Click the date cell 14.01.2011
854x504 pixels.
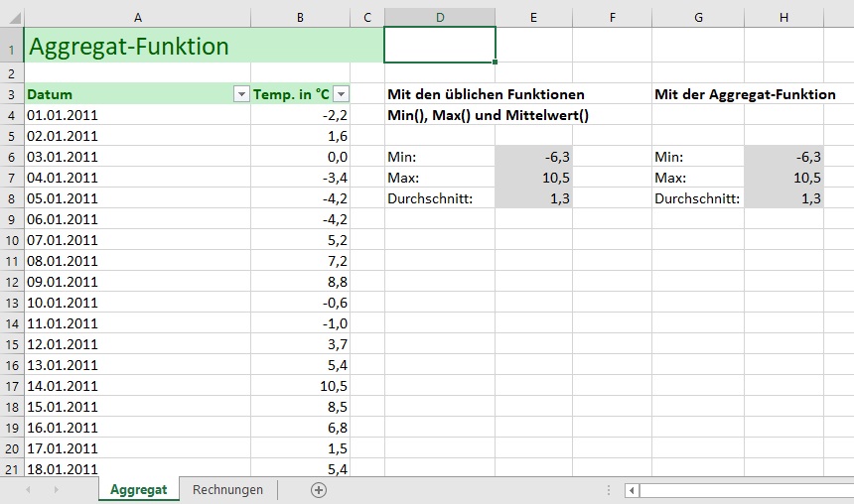pyautogui.click(x=136, y=386)
